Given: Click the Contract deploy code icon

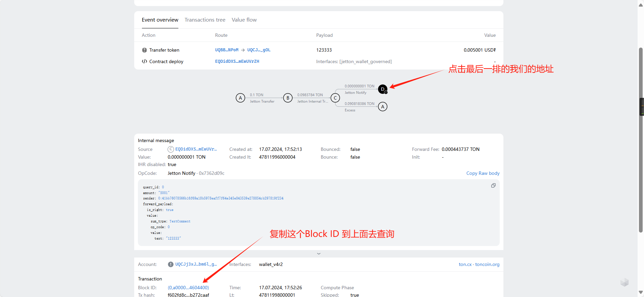Looking at the screenshot, I should coord(144,61).
